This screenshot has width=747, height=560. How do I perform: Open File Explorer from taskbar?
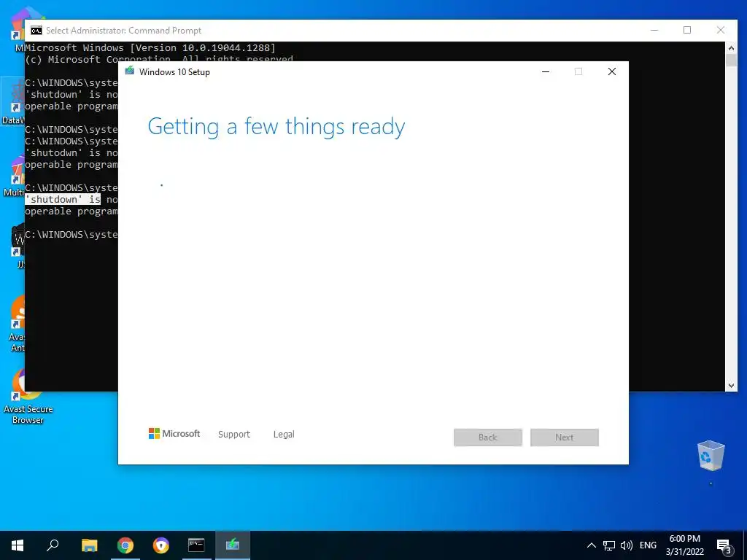pyautogui.click(x=89, y=545)
